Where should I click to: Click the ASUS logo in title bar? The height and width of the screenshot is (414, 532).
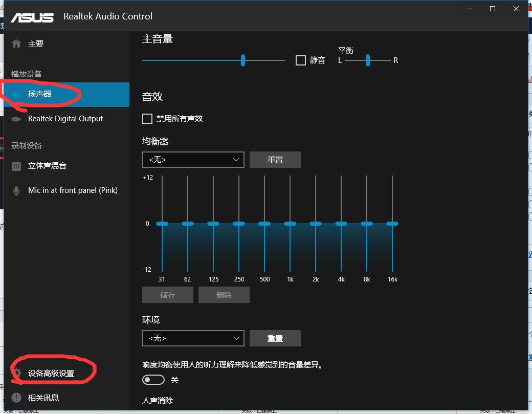[x=32, y=16]
